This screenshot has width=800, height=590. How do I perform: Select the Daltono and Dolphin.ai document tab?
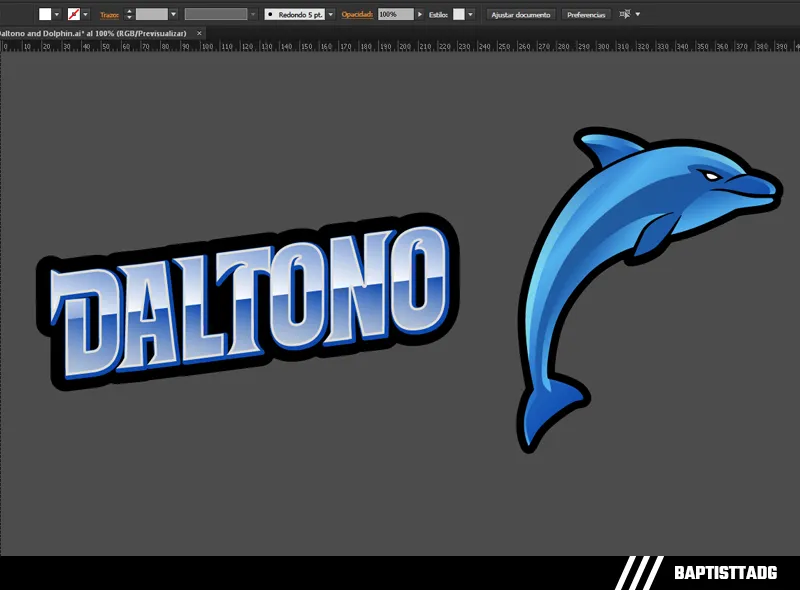coord(94,33)
